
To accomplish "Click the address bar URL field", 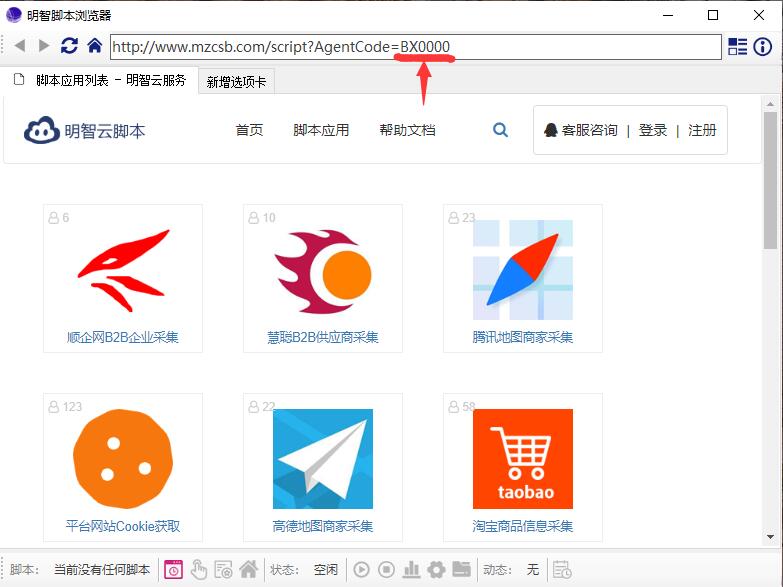I will 415,46.
